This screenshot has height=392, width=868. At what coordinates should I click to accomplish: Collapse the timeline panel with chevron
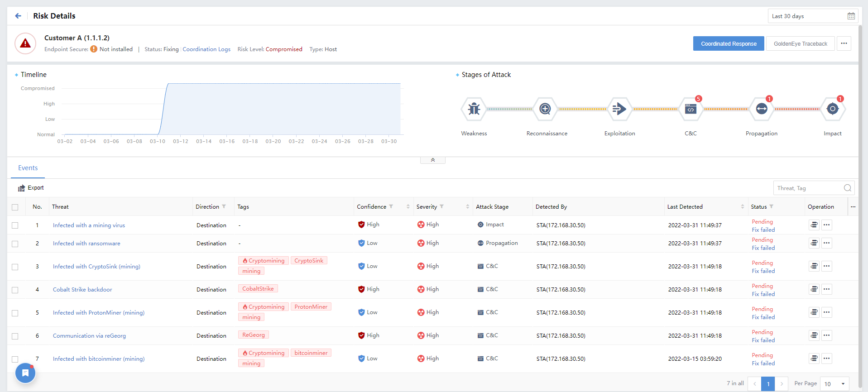(432, 160)
